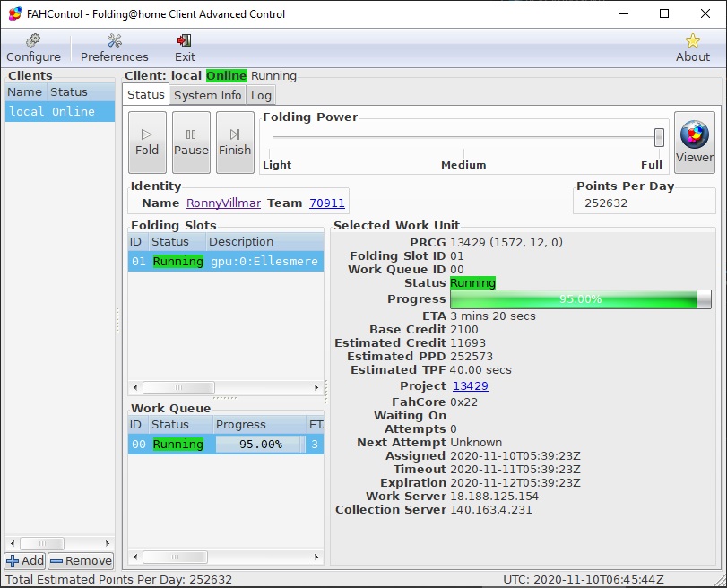Click Folding Slots ID column header
Image resolution: width=727 pixels, height=588 pixels.
pos(138,242)
